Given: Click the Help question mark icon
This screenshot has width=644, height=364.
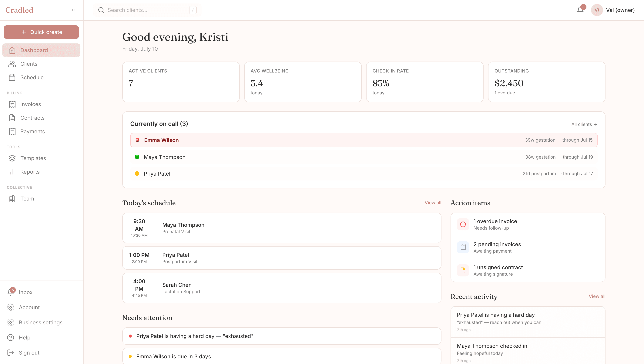Looking at the screenshot, I should [11, 338].
